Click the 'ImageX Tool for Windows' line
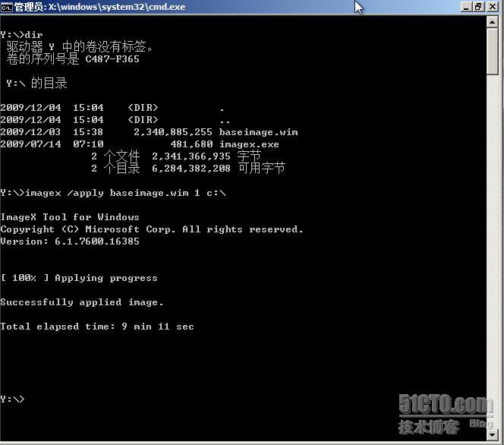The width and height of the screenshot is (504, 445). point(70,217)
